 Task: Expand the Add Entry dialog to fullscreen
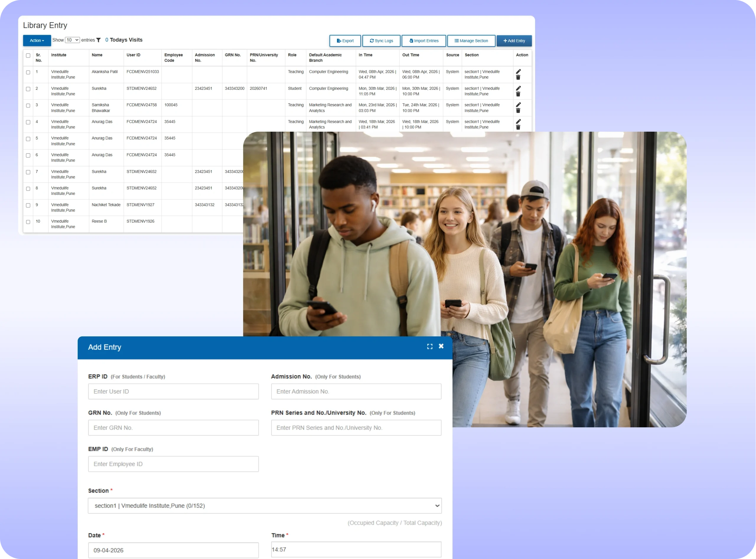(x=429, y=346)
